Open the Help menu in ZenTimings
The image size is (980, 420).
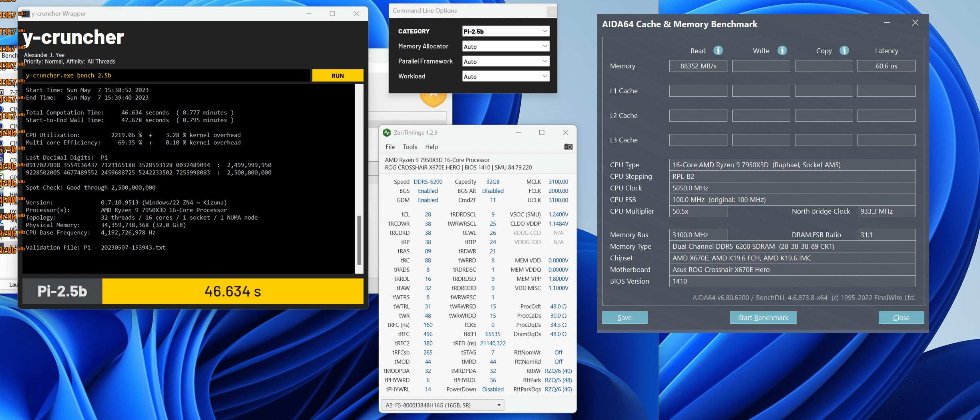tap(432, 147)
